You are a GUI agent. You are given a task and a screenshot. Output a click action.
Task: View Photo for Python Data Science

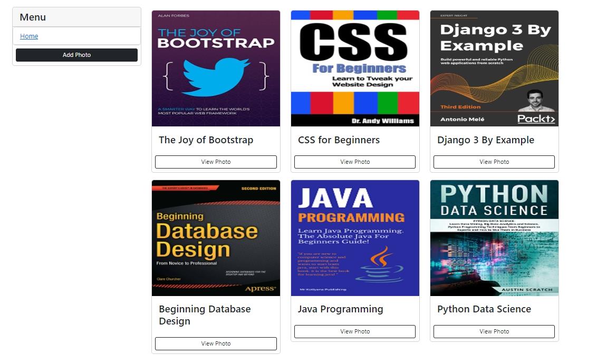tap(494, 331)
